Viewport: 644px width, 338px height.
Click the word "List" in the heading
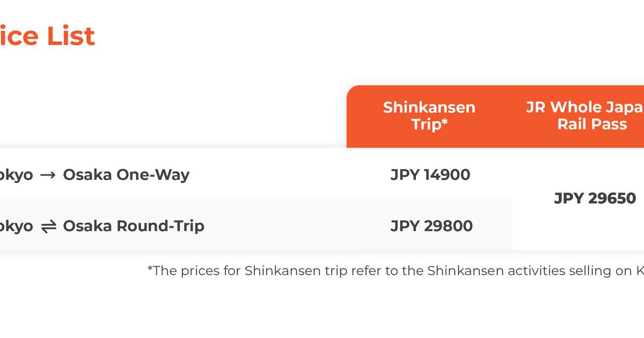pyautogui.click(x=70, y=36)
